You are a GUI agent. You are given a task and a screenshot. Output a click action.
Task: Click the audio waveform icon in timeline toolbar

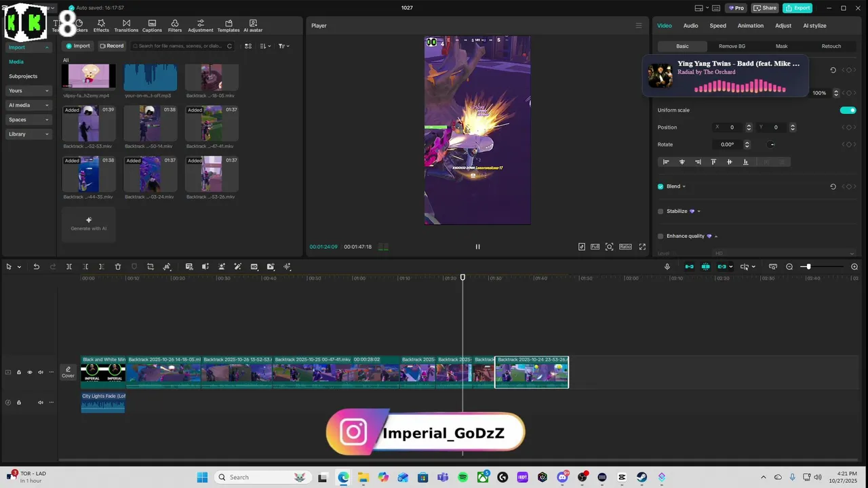(x=287, y=267)
